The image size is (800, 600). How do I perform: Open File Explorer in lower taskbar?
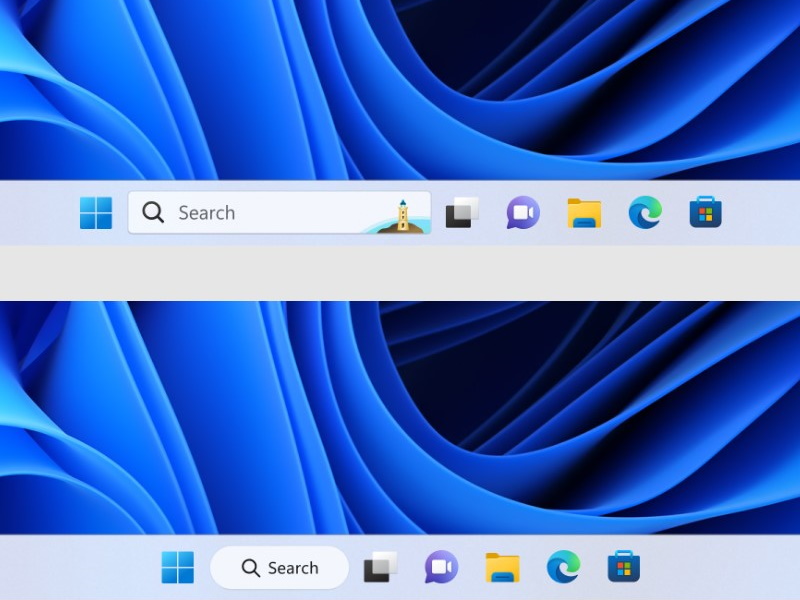coord(503,567)
